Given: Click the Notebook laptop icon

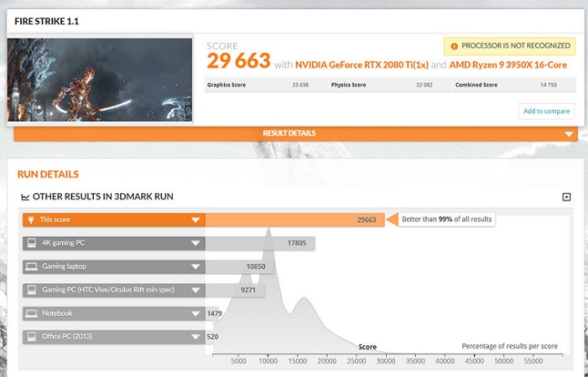Looking at the screenshot, I should tap(31, 314).
